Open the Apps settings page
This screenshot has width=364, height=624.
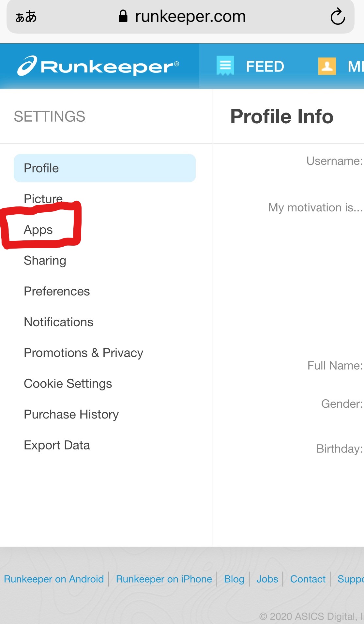click(x=38, y=230)
